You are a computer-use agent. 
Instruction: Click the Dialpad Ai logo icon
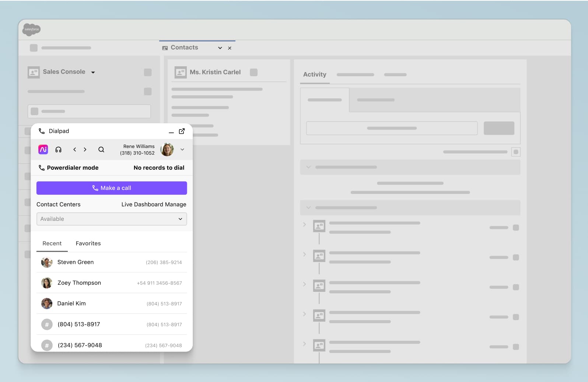pyautogui.click(x=43, y=149)
